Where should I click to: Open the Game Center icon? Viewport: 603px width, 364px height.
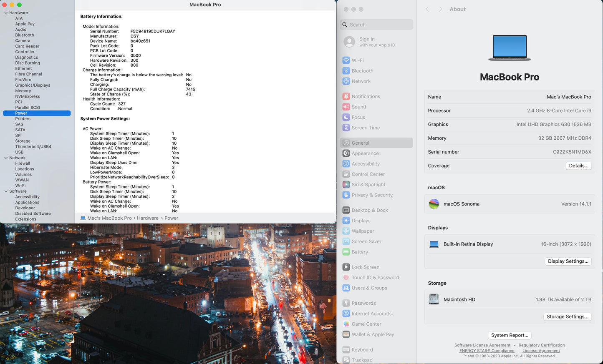(346, 324)
